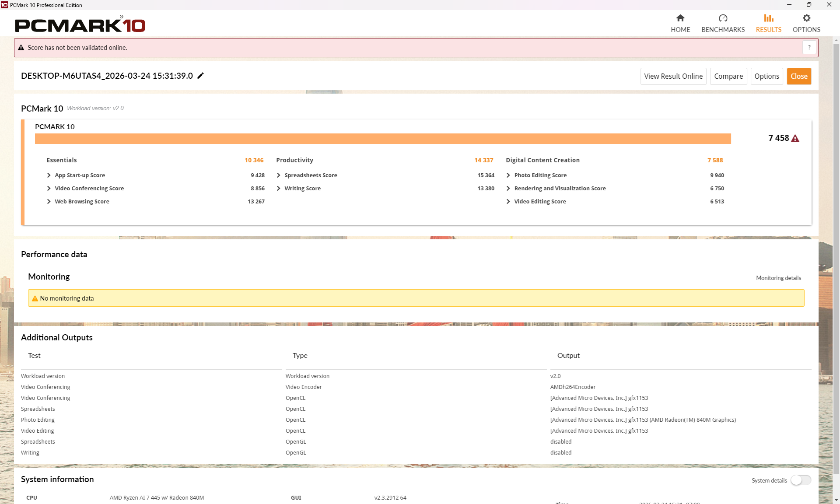The height and width of the screenshot is (504, 840).
Task: Click the question mark help icon
Action: coord(809,48)
